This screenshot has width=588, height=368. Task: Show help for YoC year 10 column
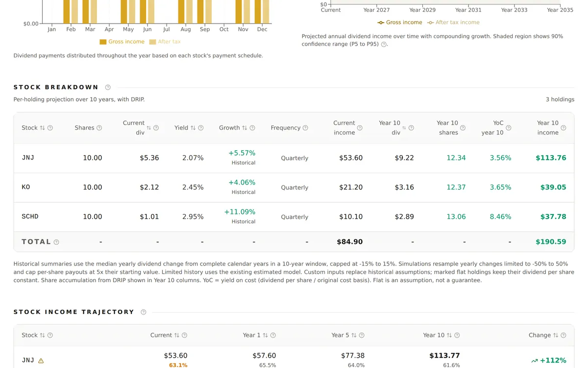[x=509, y=128]
